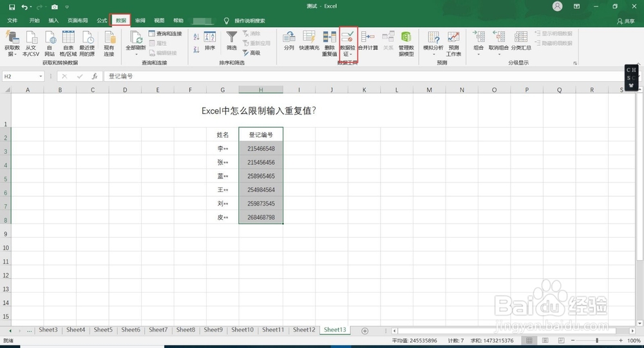Click the Save icon in the title bar
This screenshot has width=644, height=348.
click(x=12, y=7)
